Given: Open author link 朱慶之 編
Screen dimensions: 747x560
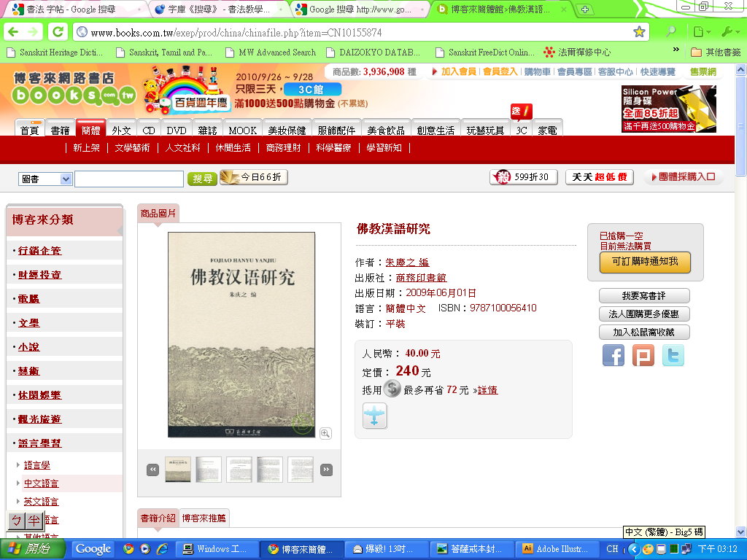Looking at the screenshot, I should click(407, 262).
